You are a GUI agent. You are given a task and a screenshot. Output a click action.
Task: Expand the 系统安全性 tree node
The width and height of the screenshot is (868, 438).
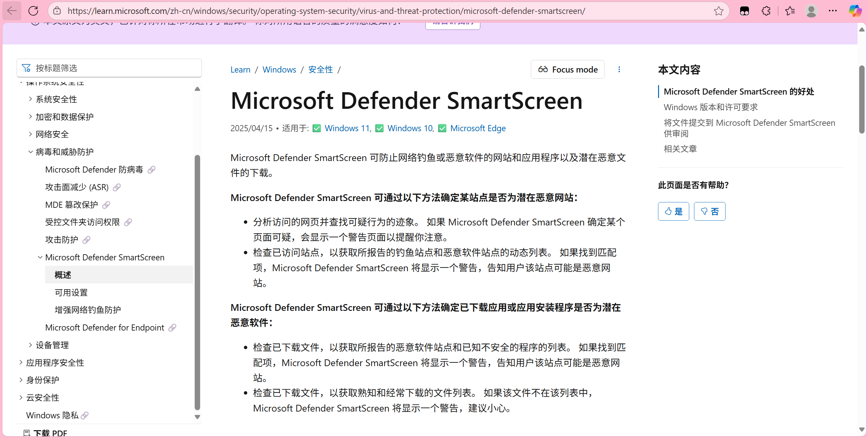pyautogui.click(x=30, y=99)
